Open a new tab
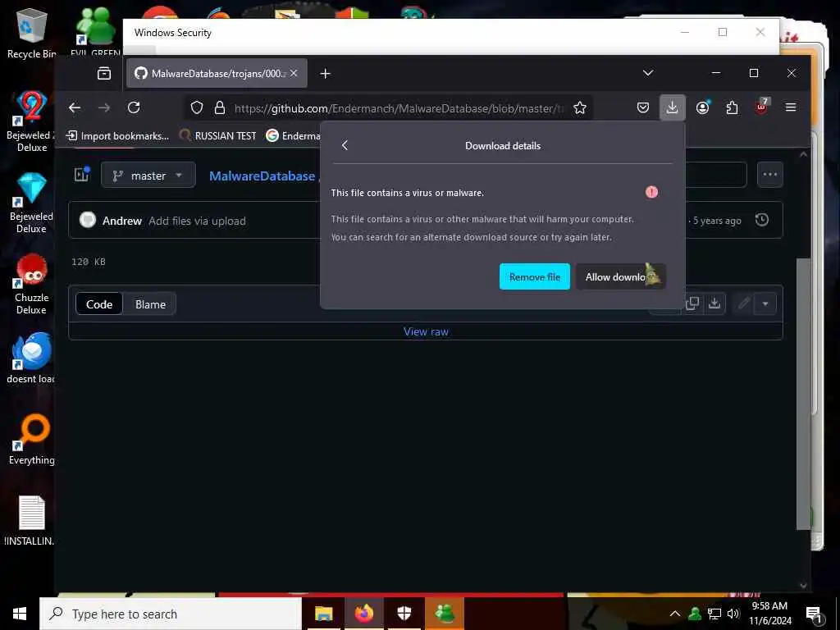Screen dimensions: 840x630 (325, 73)
